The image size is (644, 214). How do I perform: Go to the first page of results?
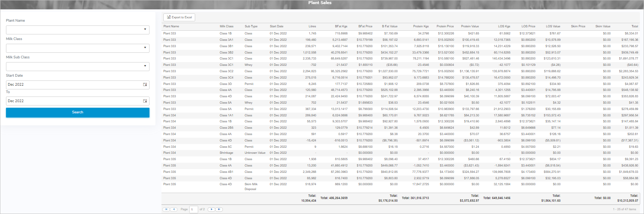tap(166, 210)
